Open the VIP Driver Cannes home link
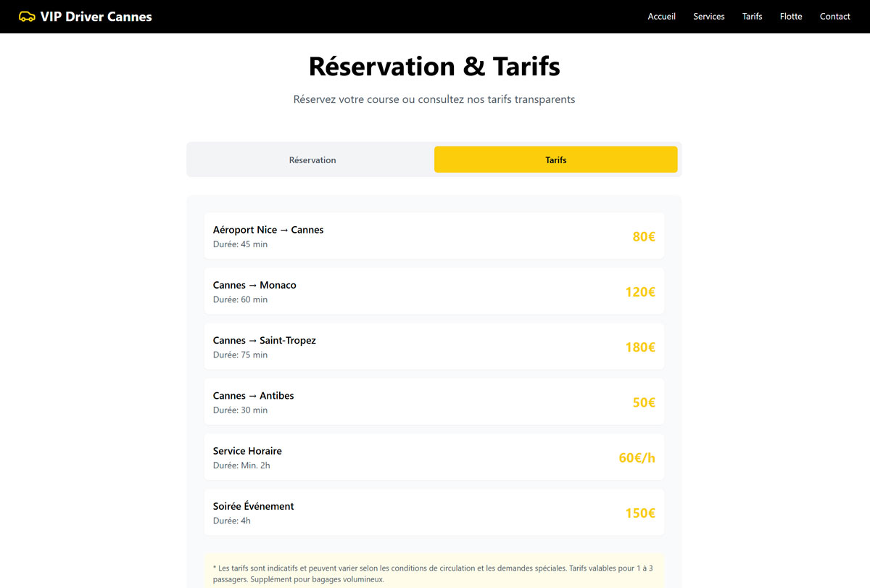870x588 pixels. (96, 17)
